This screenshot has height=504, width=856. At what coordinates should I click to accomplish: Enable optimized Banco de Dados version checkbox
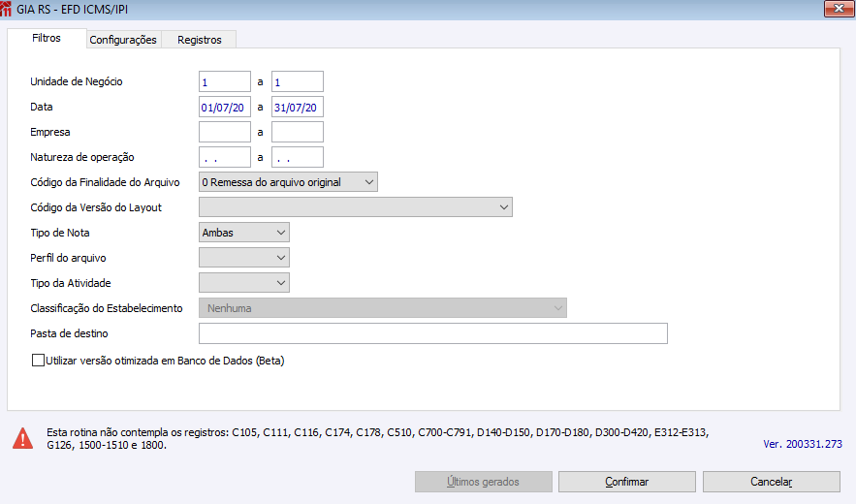tap(38, 361)
